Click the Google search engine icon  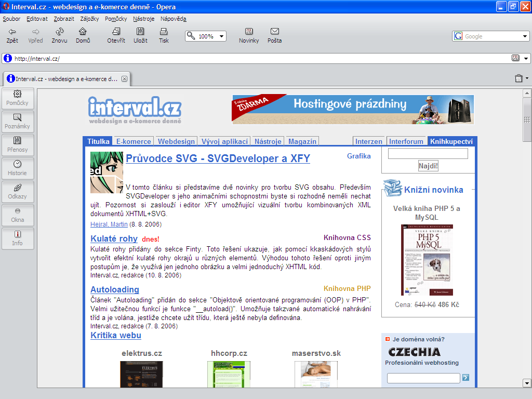[458, 36]
